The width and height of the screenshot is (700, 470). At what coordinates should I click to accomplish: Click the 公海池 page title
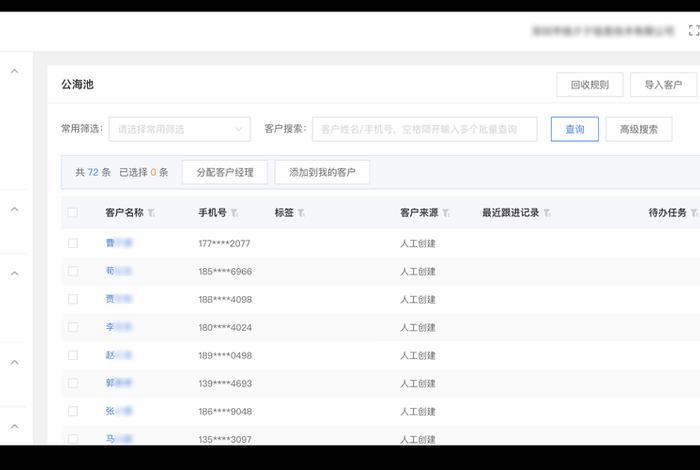[x=77, y=84]
